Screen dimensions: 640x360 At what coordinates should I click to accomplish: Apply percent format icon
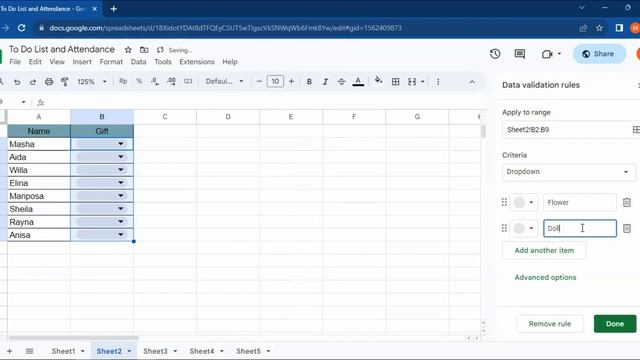coord(139,81)
